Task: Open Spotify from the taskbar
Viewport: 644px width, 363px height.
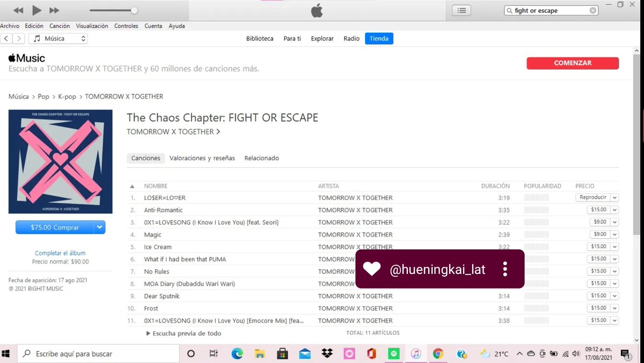Action: (x=394, y=354)
